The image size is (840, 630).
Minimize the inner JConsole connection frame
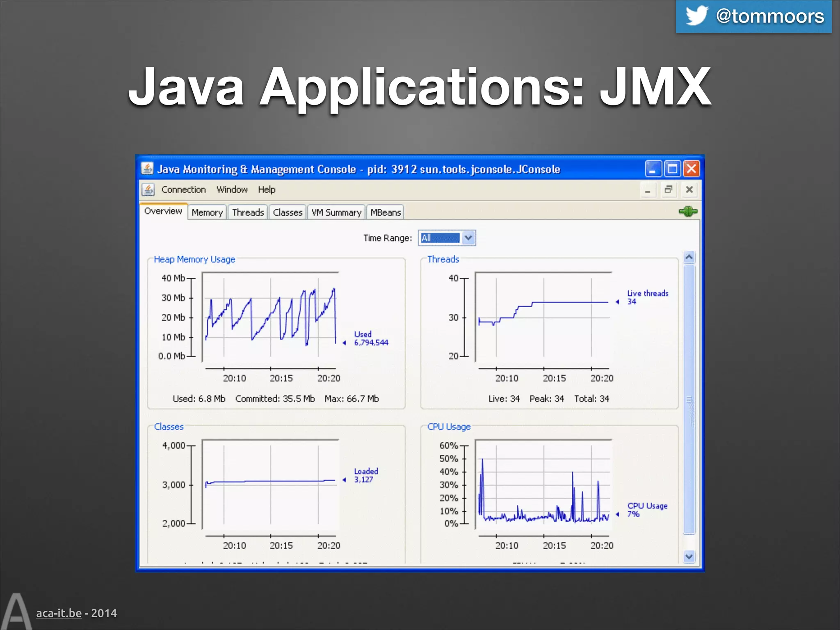(648, 190)
